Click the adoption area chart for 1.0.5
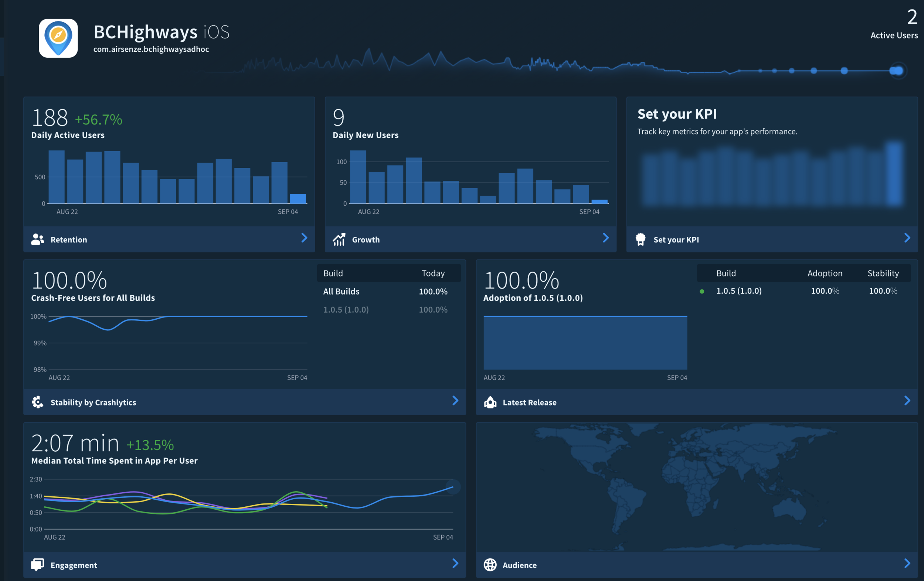 (x=585, y=343)
